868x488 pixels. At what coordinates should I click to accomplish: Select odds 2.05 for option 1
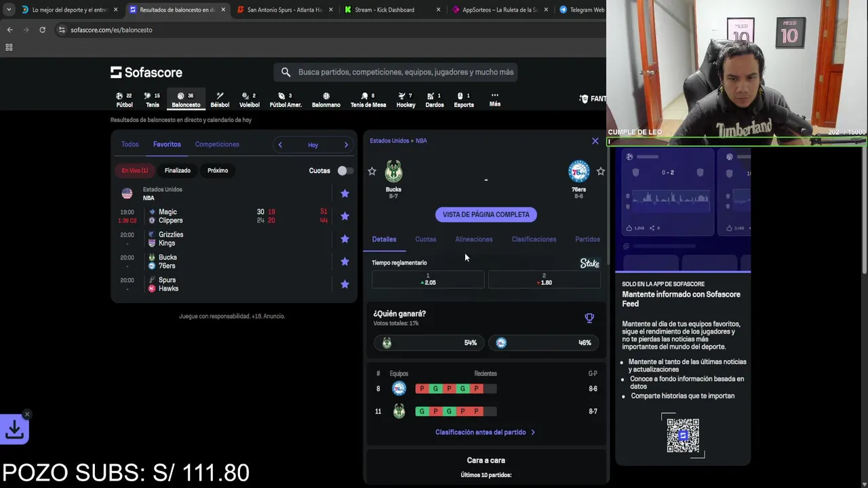point(428,279)
